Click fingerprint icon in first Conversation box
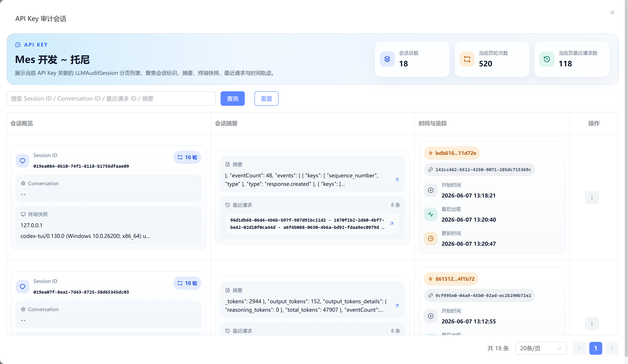This screenshot has width=628, height=364. tap(23, 183)
